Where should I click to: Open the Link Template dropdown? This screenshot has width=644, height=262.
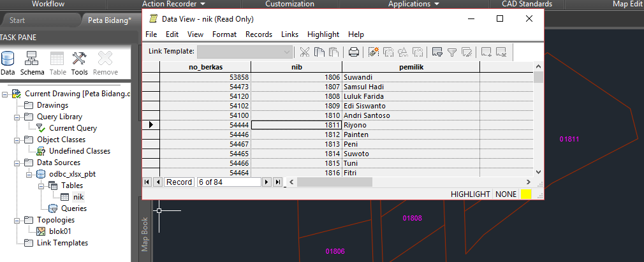click(x=287, y=52)
